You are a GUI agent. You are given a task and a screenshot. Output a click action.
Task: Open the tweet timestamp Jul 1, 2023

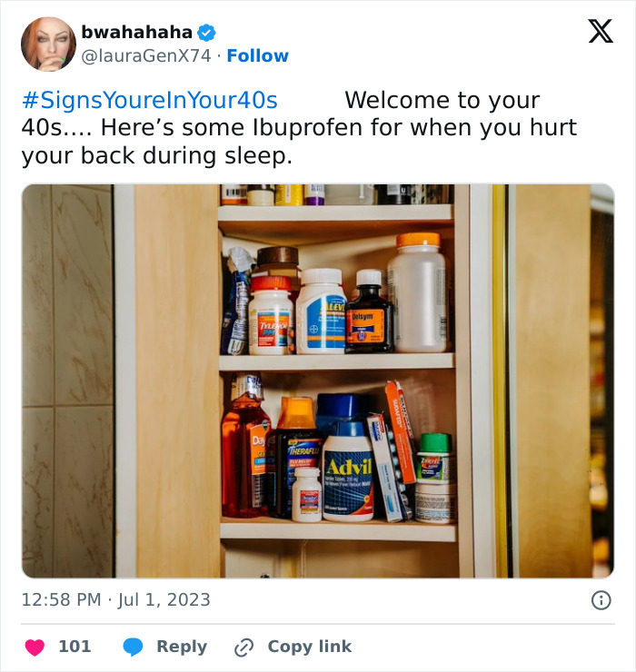tap(115, 600)
